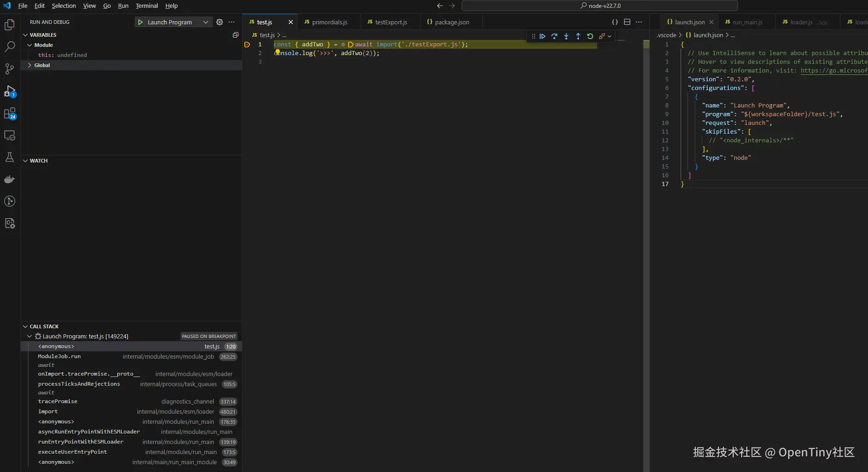Expand the Global scope

pyautogui.click(x=29, y=65)
